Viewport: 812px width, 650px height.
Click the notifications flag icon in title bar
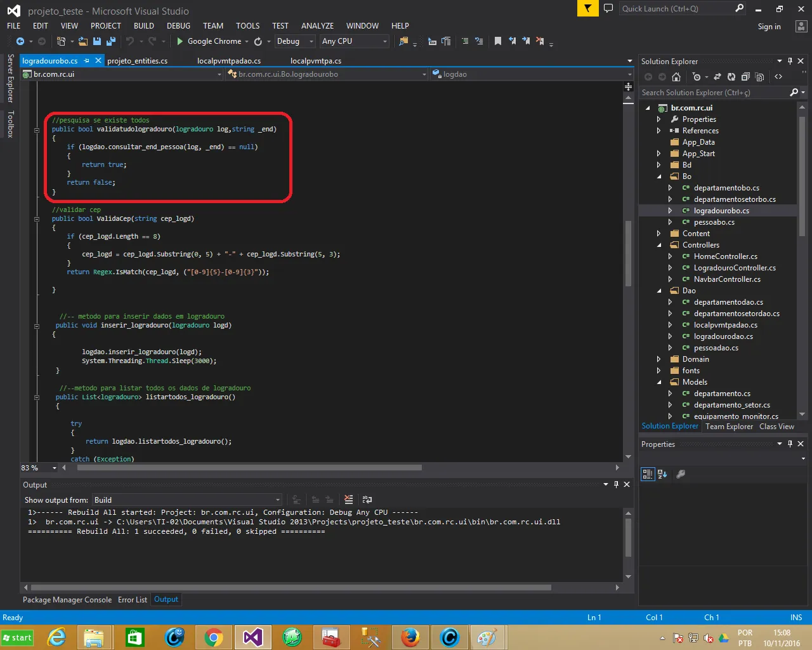click(588, 8)
